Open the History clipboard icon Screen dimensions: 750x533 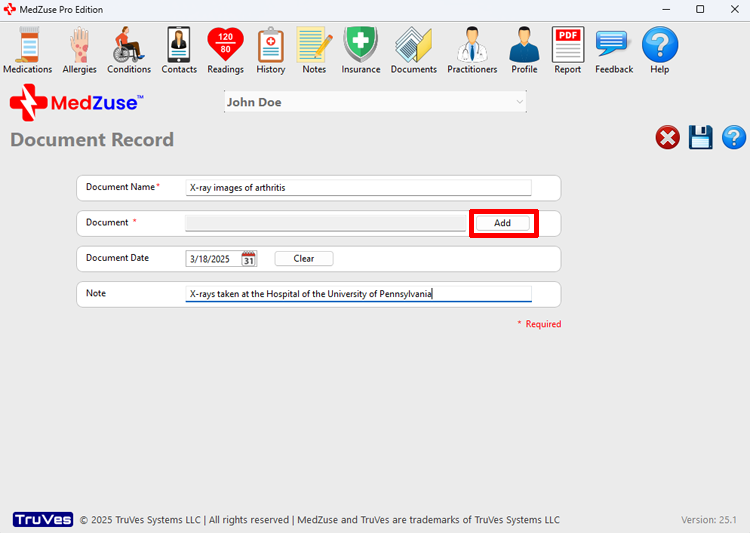(x=270, y=50)
